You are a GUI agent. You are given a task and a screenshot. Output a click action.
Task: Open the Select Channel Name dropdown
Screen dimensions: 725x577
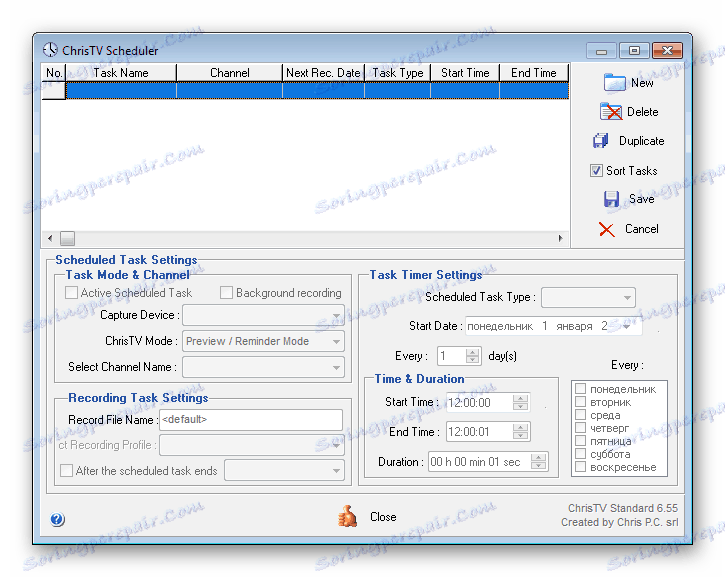pos(264,368)
